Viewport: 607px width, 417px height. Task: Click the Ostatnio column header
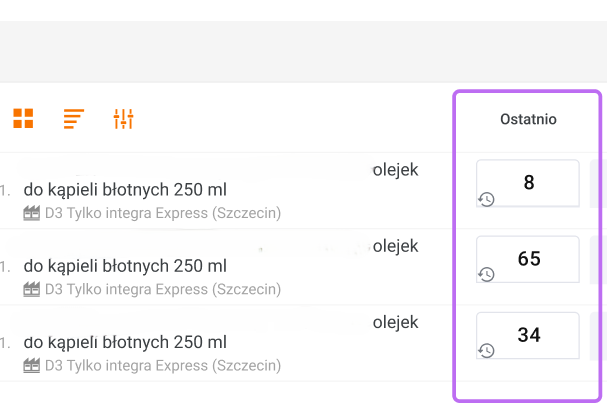(528, 119)
